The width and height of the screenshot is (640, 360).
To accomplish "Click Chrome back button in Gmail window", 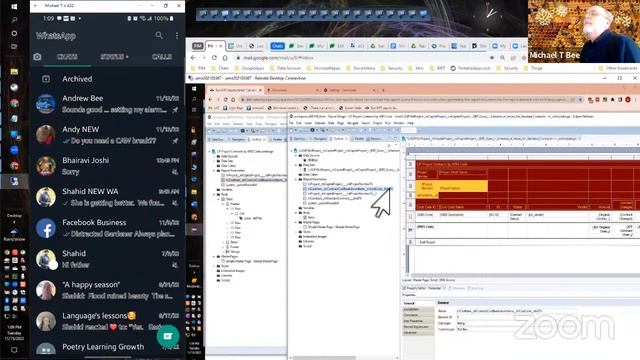I will tap(193, 58).
